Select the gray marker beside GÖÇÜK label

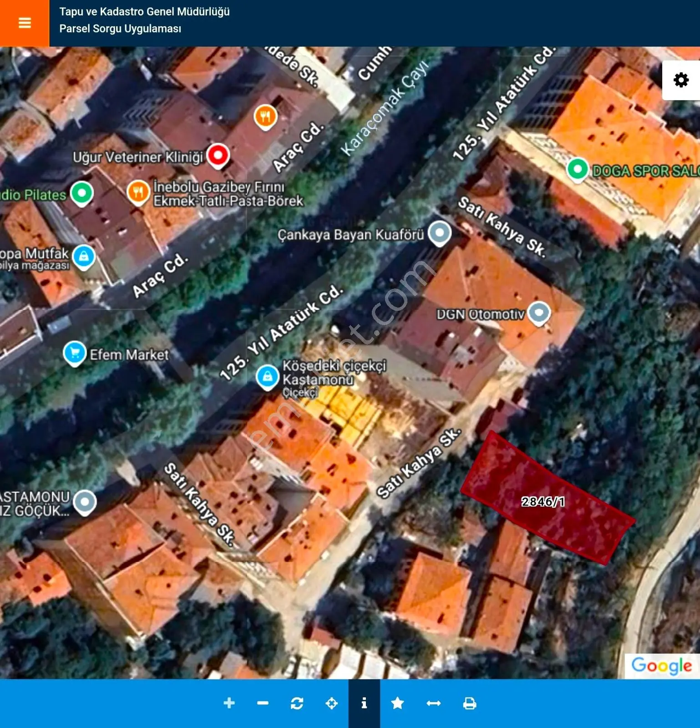click(x=85, y=503)
